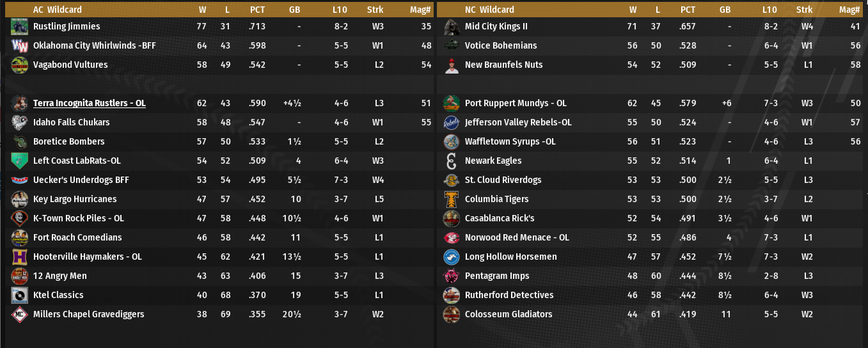Screen dimensions: 868x348
Task: Click the Hooterville Haymakers H logo
Action: 19,257
